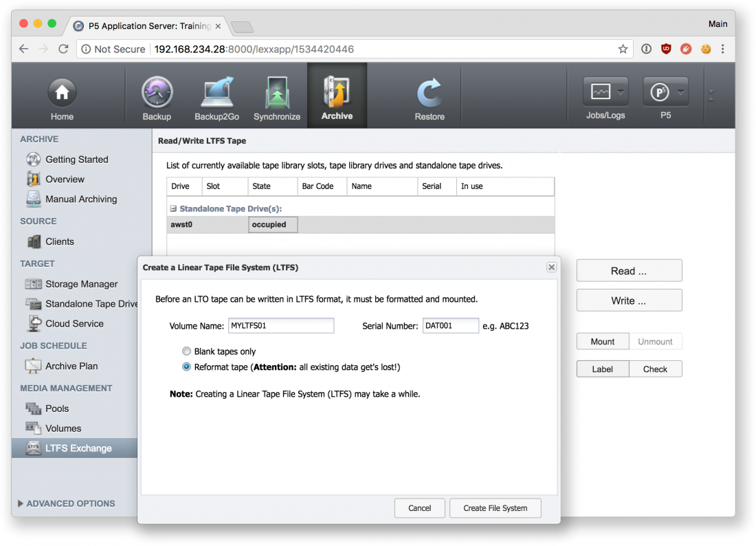Viewport: 756px width, 546px height.
Task: Click the Main profile label
Action: pos(718,23)
